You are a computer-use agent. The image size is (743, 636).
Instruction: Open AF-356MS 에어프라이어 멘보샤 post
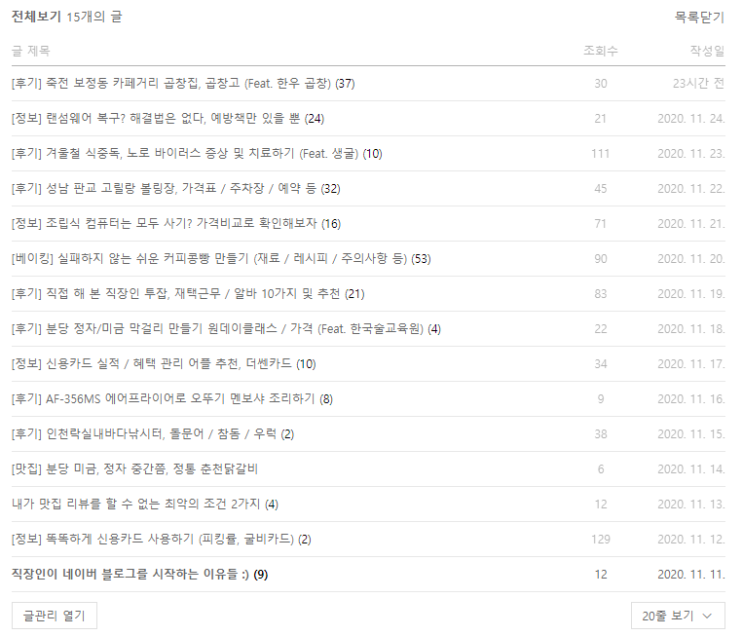172,399
